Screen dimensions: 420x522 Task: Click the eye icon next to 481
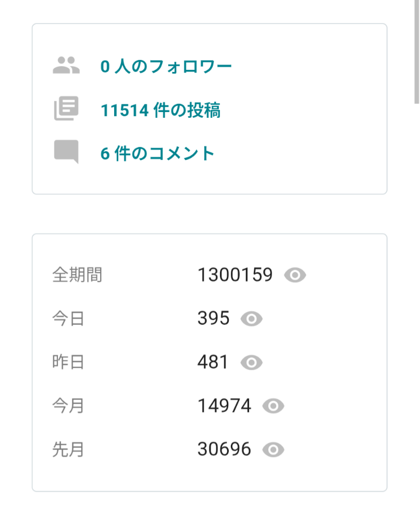point(251,362)
